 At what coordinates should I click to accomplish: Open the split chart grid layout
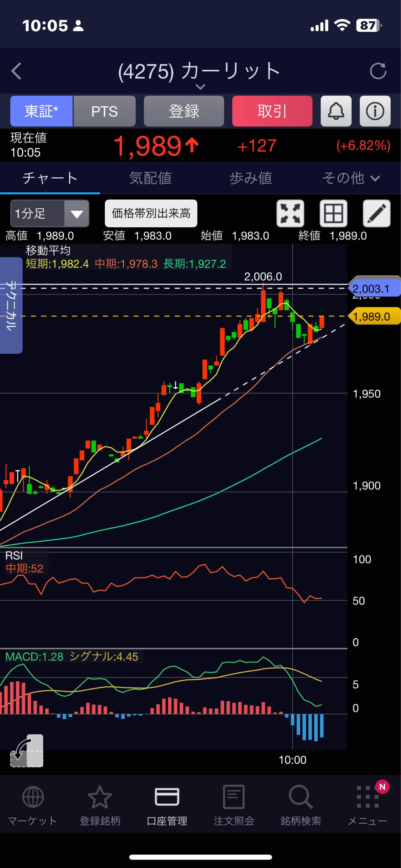click(x=333, y=213)
